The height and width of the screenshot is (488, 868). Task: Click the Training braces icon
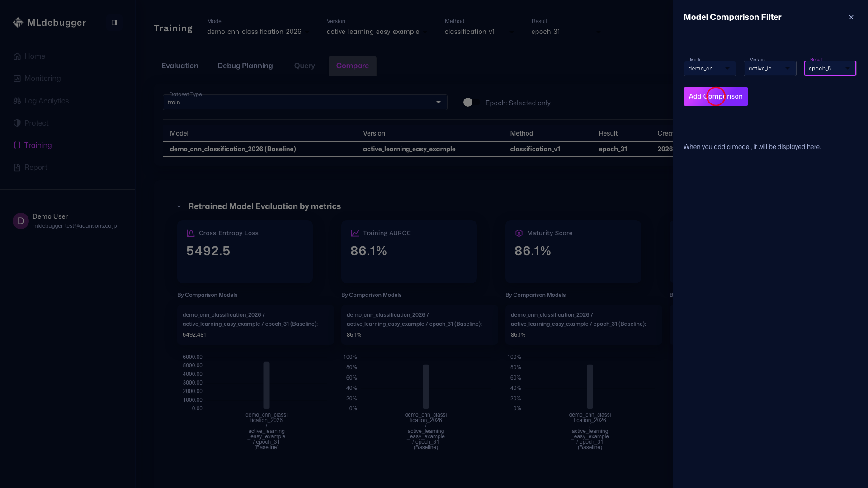tap(17, 145)
